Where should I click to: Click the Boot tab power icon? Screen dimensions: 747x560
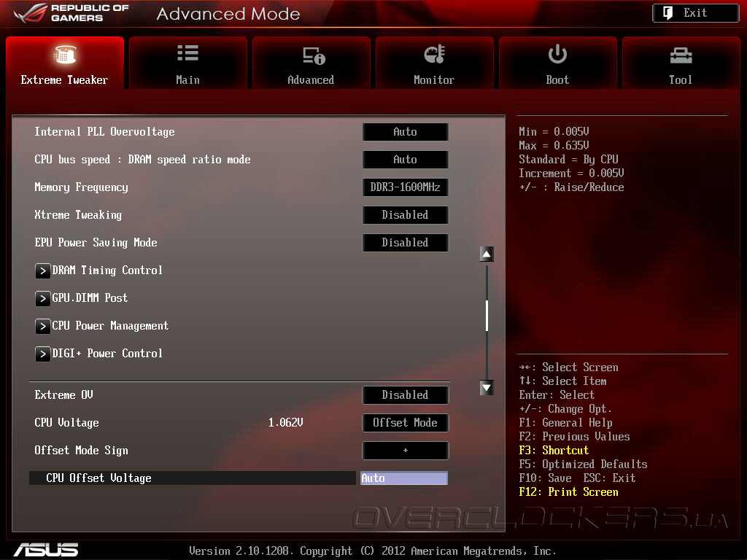tap(557, 54)
